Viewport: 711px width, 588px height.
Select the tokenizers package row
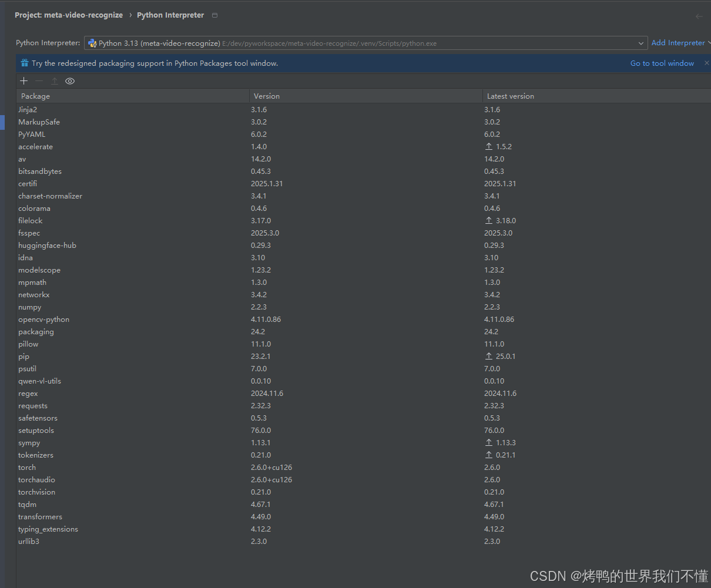point(364,455)
